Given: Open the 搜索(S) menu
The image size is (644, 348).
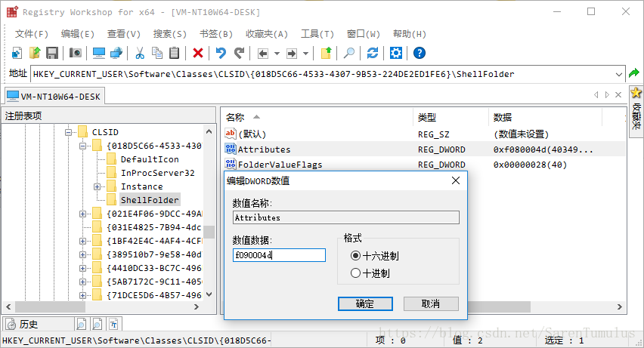Looking at the screenshot, I should click(x=169, y=34).
